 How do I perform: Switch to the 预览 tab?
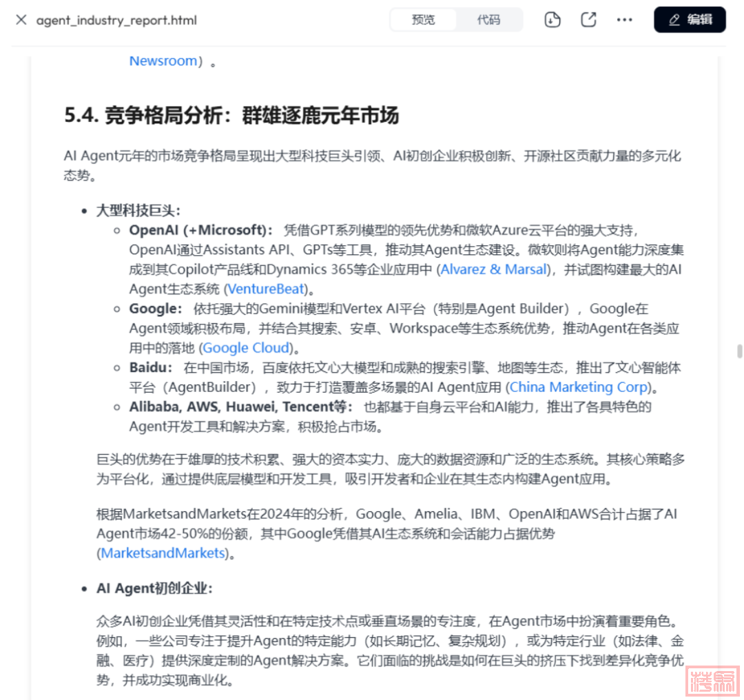pyautogui.click(x=423, y=20)
